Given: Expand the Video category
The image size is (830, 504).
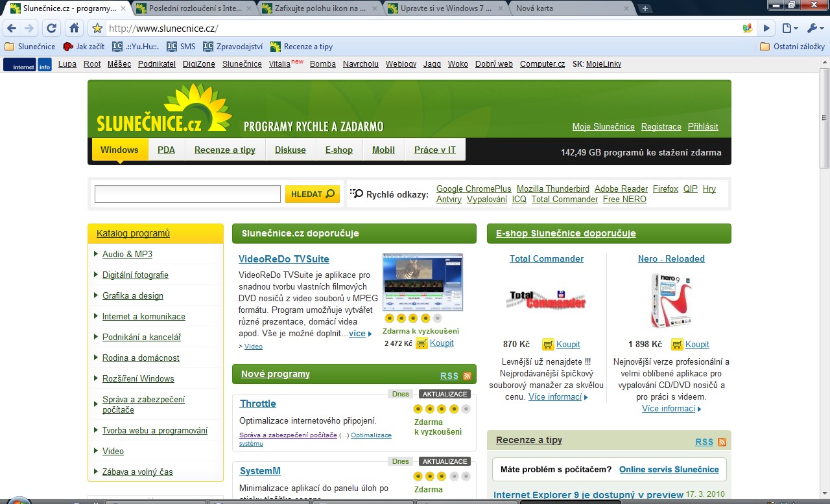Looking at the screenshot, I should [x=113, y=451].
